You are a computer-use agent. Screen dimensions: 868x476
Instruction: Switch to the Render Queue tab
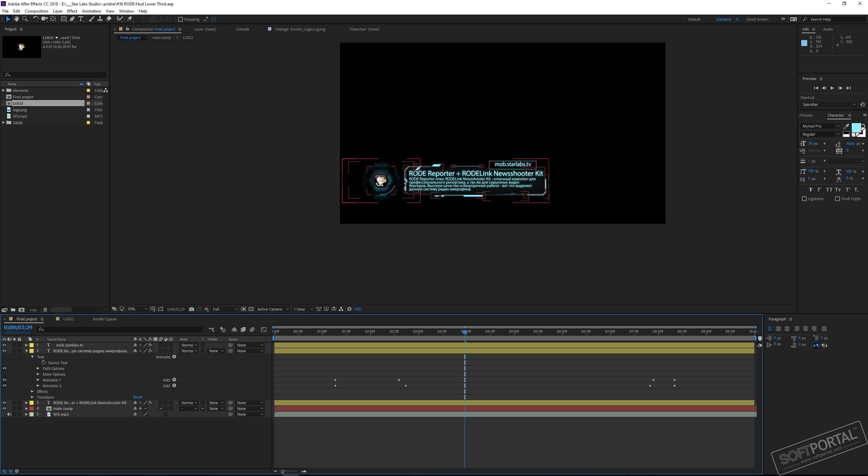[x=104, y=319]
